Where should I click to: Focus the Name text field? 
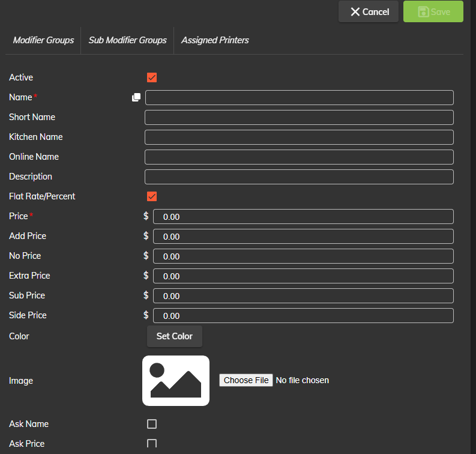click(299, 97)
